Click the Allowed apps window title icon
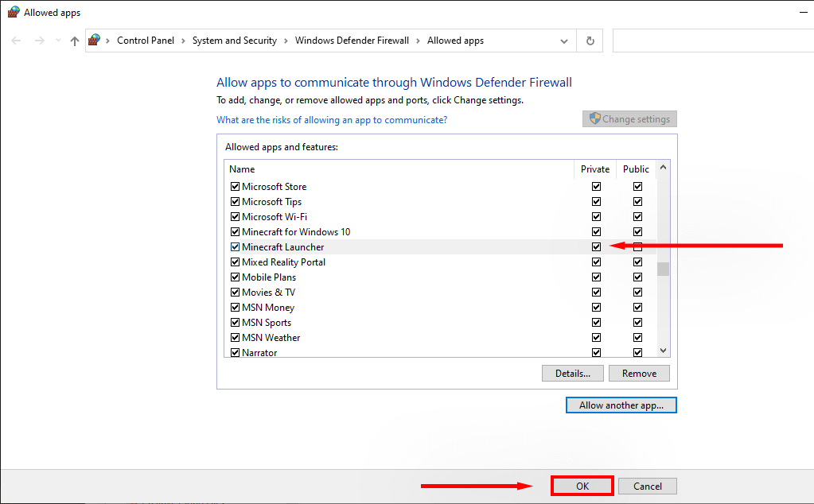This screenshot has height=504, width=814. coord(14,12)
